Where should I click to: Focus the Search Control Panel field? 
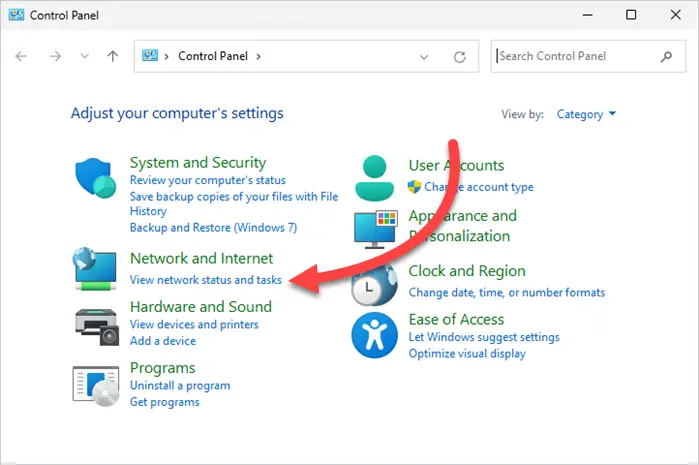point(575,56)
